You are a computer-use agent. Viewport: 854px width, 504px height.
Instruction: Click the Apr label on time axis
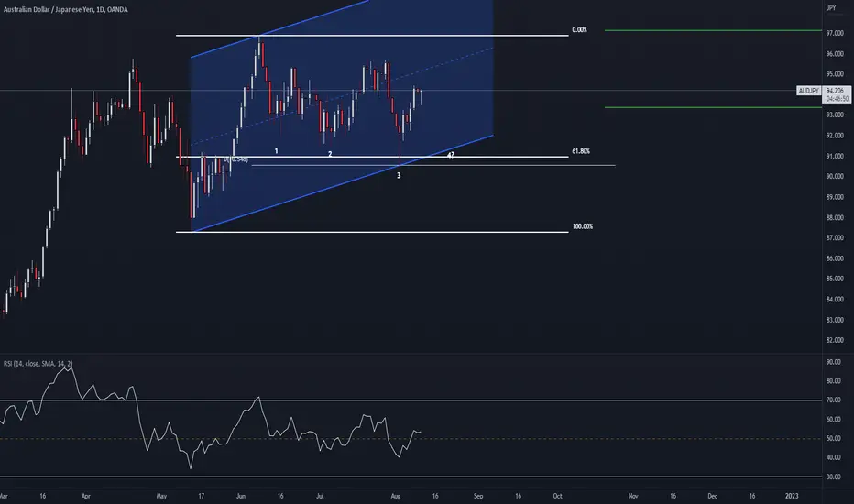85,497
